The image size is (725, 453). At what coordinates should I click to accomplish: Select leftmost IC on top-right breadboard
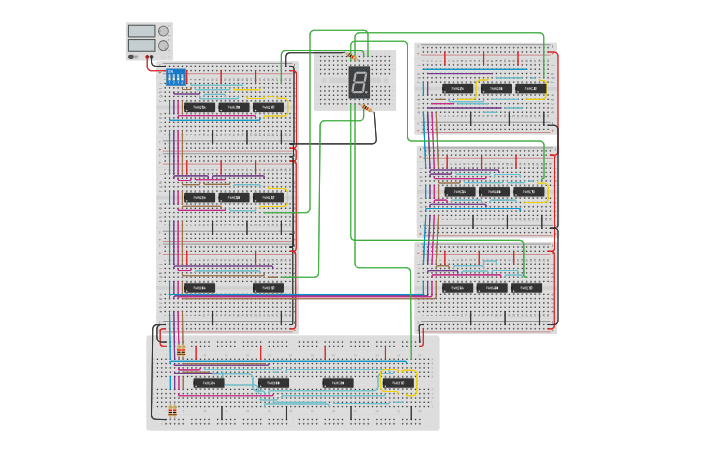[458, 88]
